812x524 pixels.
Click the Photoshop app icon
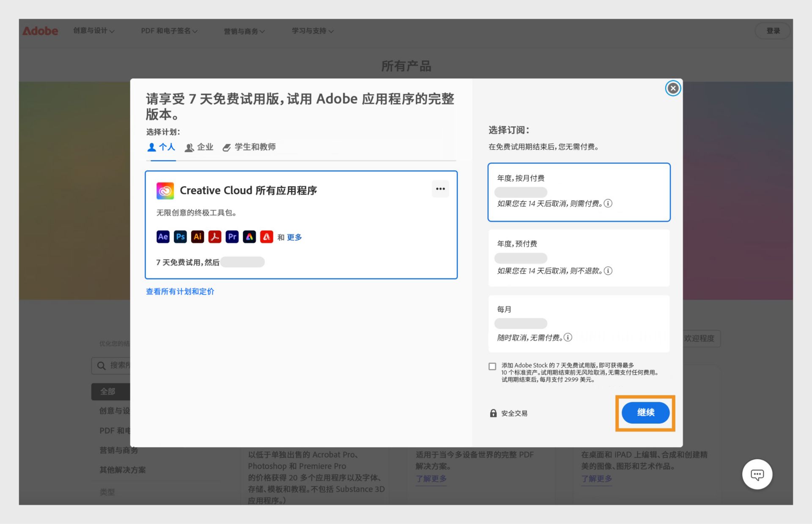(180, 237)
